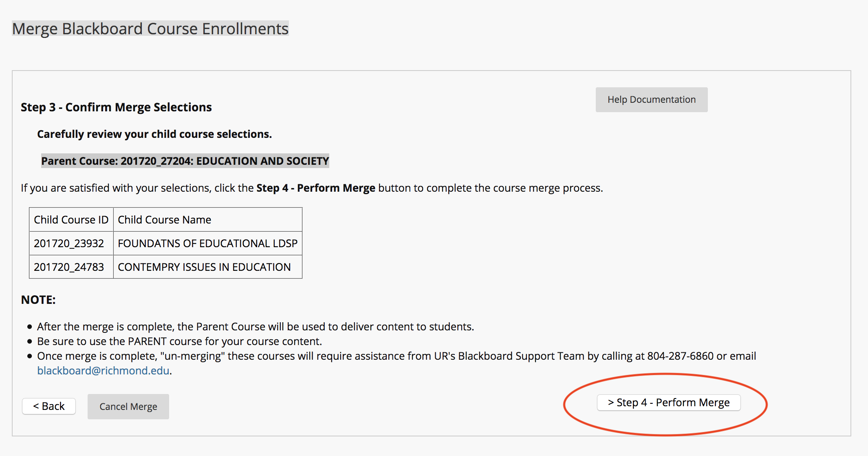Click the Merge Blackboard Course Enrollments title
Viewport: 868px width, 456px height.
tap(150, 29)
